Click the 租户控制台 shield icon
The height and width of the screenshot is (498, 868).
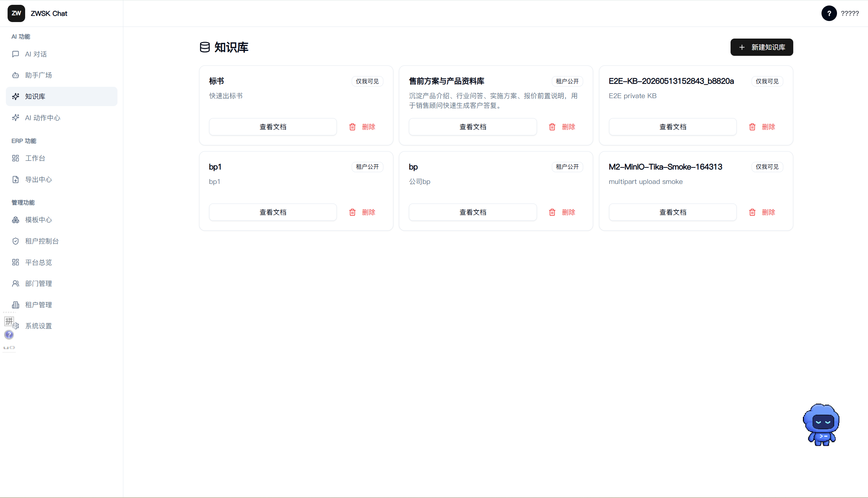click(x=15, y=241)
